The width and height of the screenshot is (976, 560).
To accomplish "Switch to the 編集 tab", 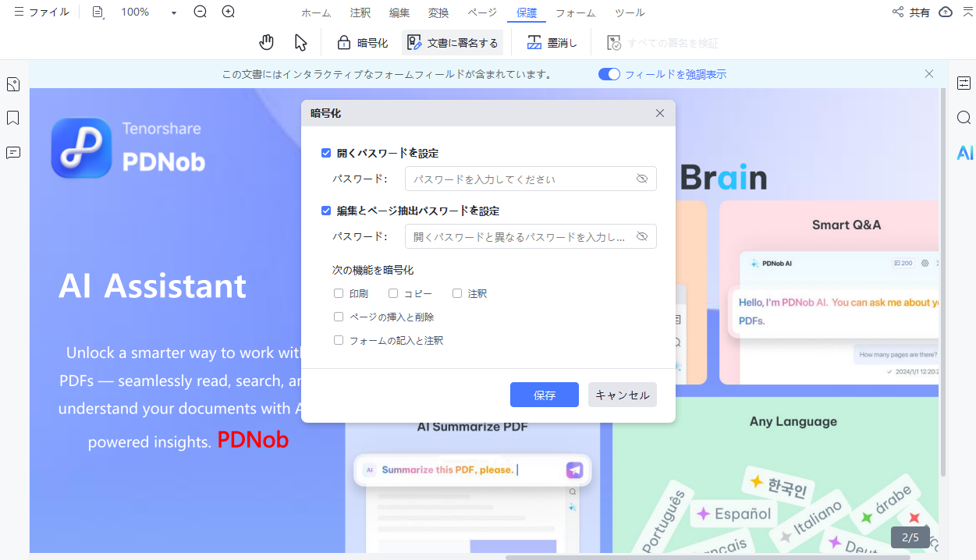I will [x=399, y=12].
